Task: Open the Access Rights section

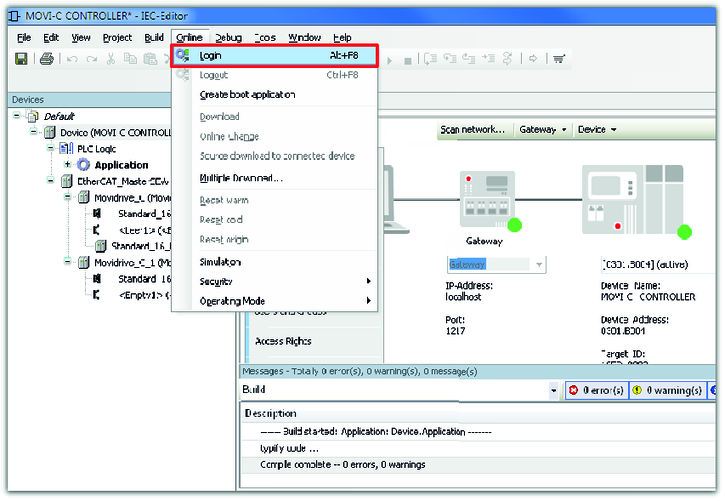Action: click(283, 341)
